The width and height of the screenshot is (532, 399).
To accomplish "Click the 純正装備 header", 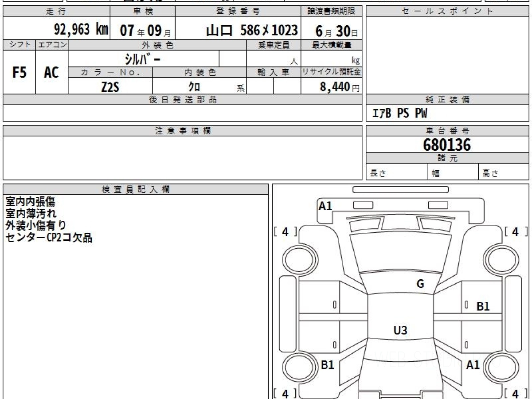I will tap(447, 100).
